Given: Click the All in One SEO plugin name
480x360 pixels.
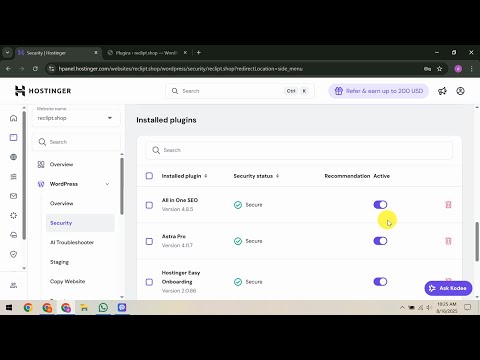Looking at the screenshot, I should 180,200.
